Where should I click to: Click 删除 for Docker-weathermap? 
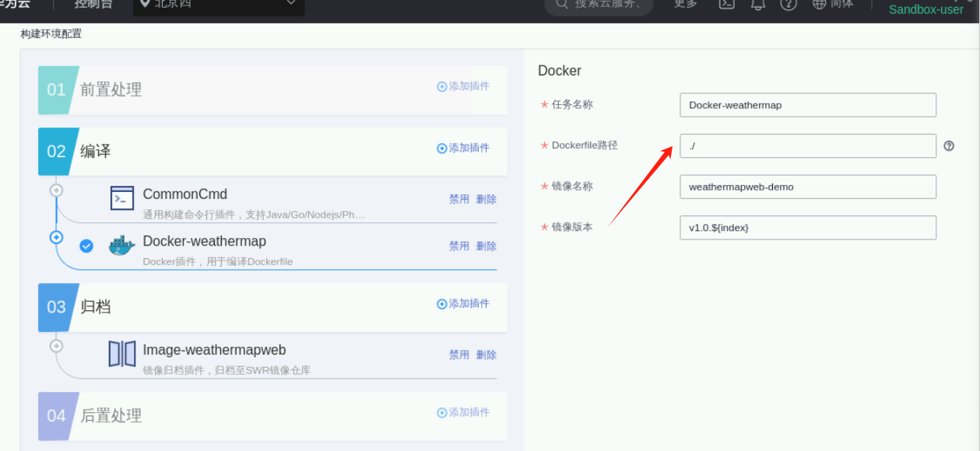[x=486, y=246]
